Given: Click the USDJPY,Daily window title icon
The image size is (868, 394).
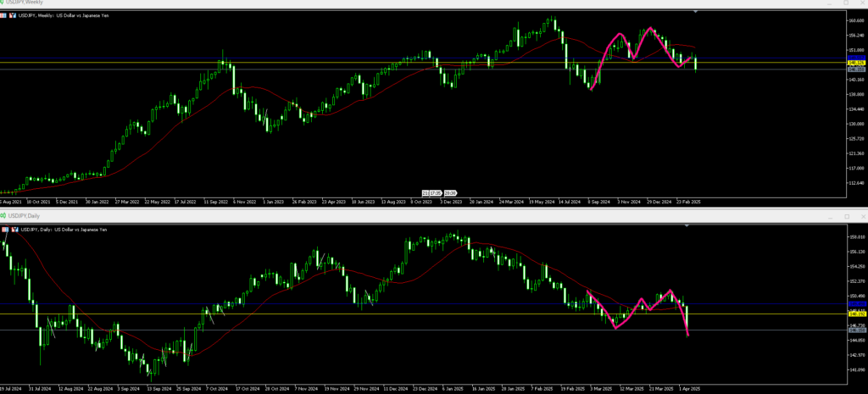Looking at the screenshot, I should coord(3,215).
